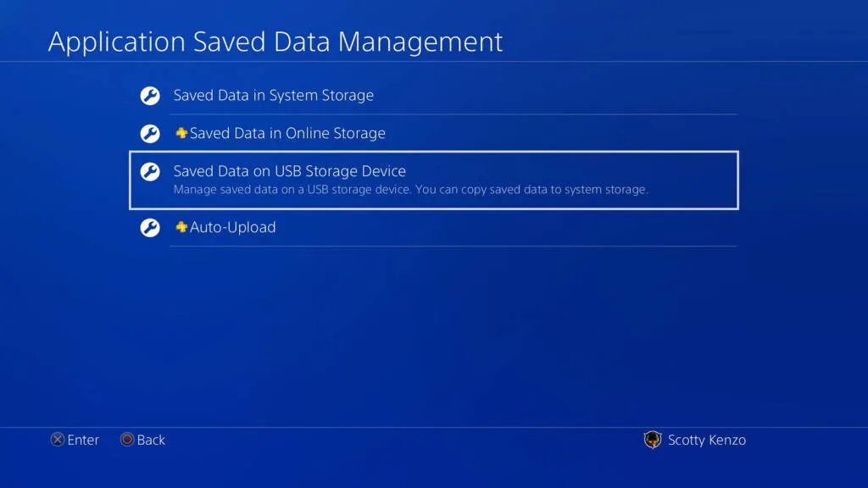Viewport: 868px width, 488px height.
Task: Click wrench icon beside Saved Data in Online Storage
Action: click(150, 133)
